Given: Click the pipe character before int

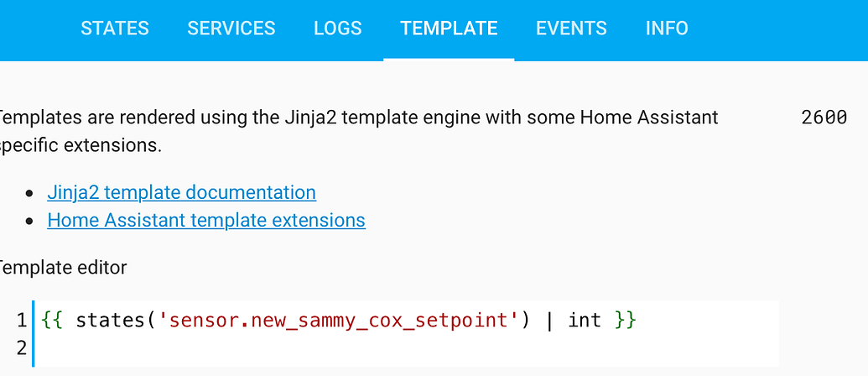Looking at the screenshot, I should (x=549, y=321).
